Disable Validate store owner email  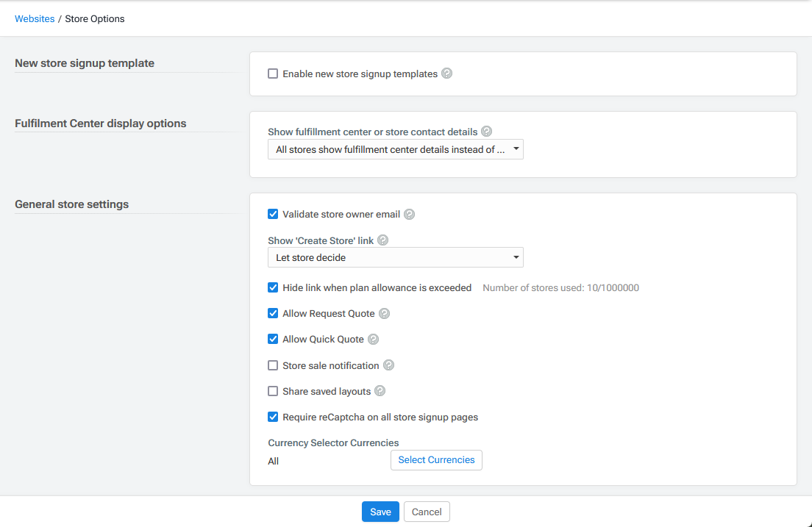tap(273, 213)
